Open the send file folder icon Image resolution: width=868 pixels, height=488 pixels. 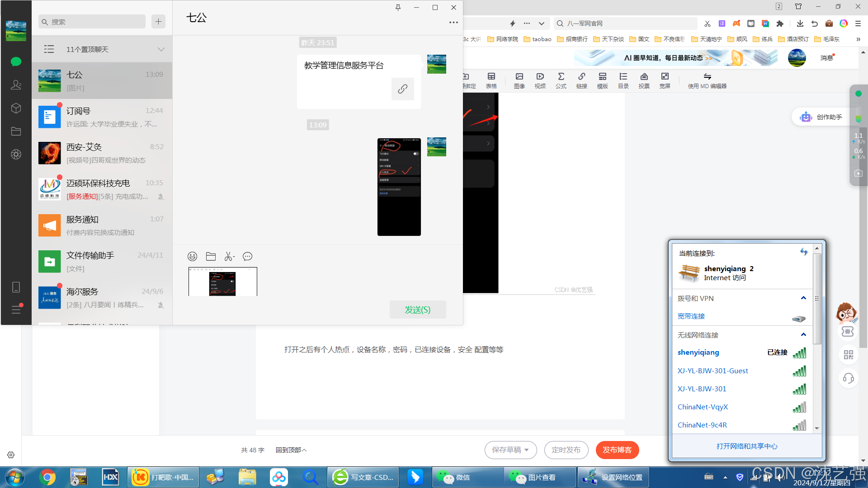tap(211, 257)
